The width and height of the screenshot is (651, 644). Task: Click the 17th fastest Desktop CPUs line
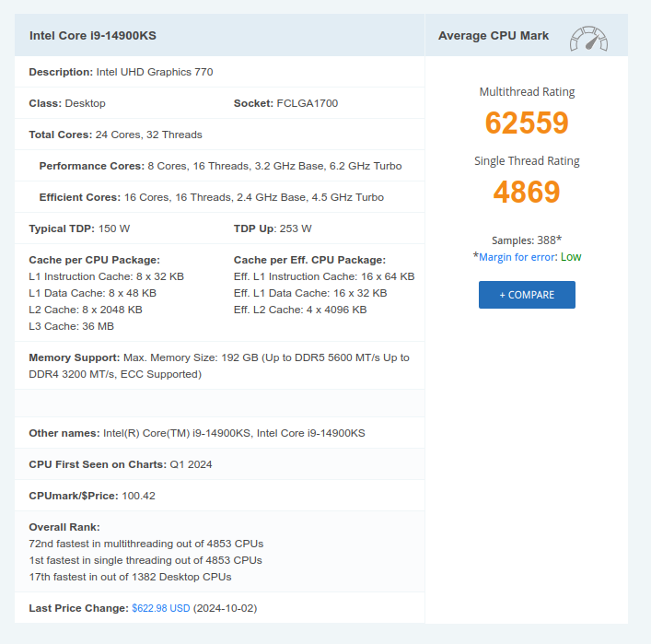tap(130, 577)
